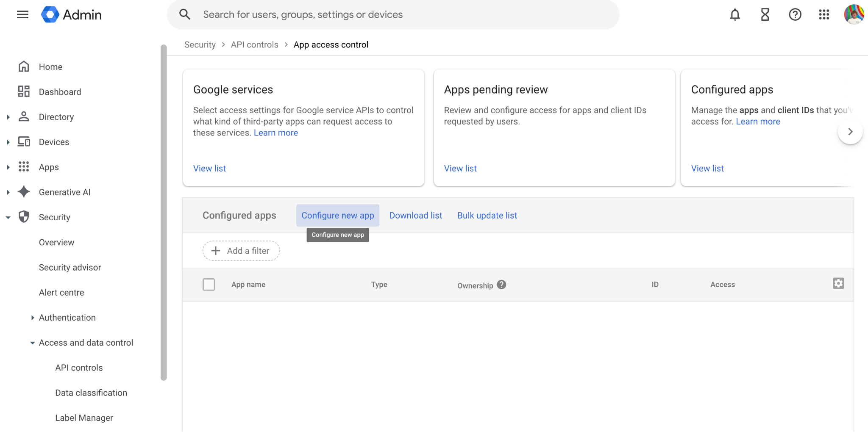The image size is (868, 432).
Task: Open Overview under Security
Action: pos(56,242)
